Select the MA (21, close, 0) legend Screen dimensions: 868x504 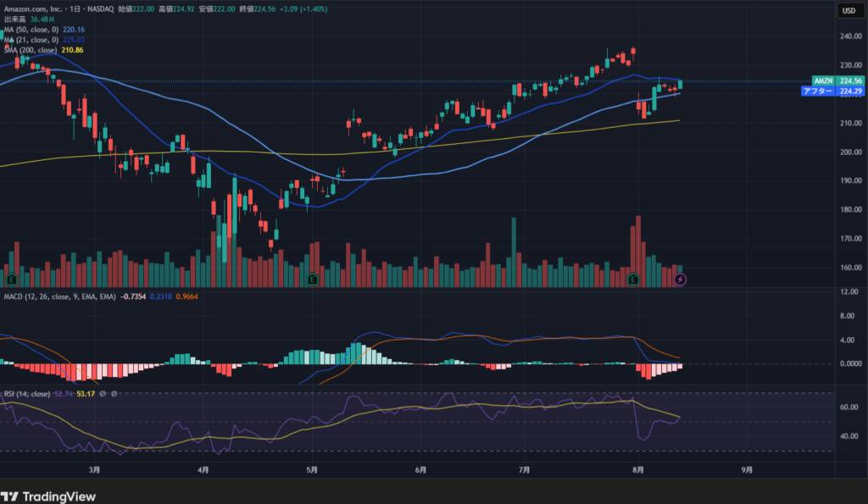coord(31,40)
